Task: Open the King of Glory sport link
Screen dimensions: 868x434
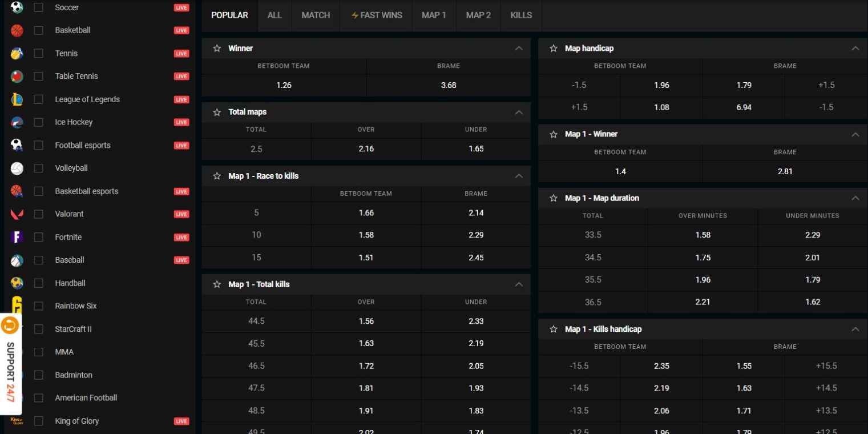Action: click(76, 421)
